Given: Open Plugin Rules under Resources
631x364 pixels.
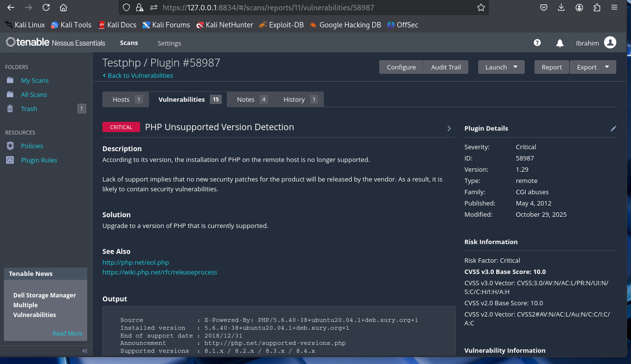Looking at the screenshot, I should (x=39, y=160).
